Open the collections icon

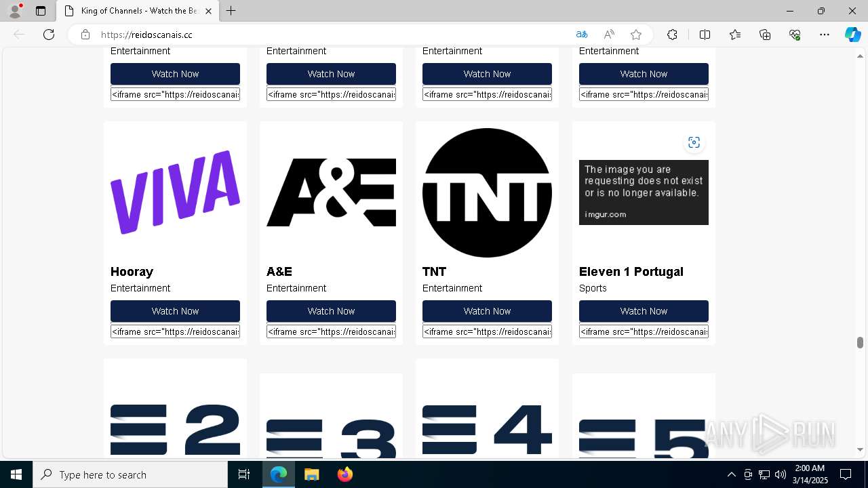[x=765, y=35]
